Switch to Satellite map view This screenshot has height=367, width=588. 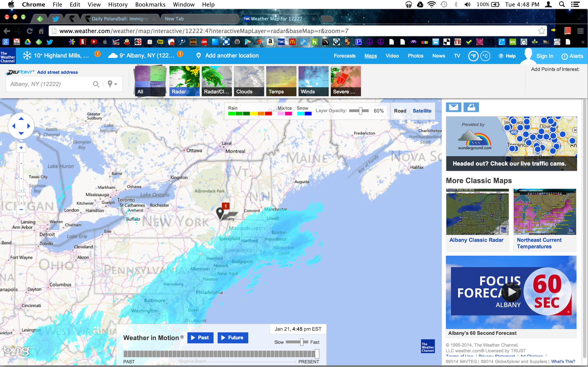click(422, 110)
